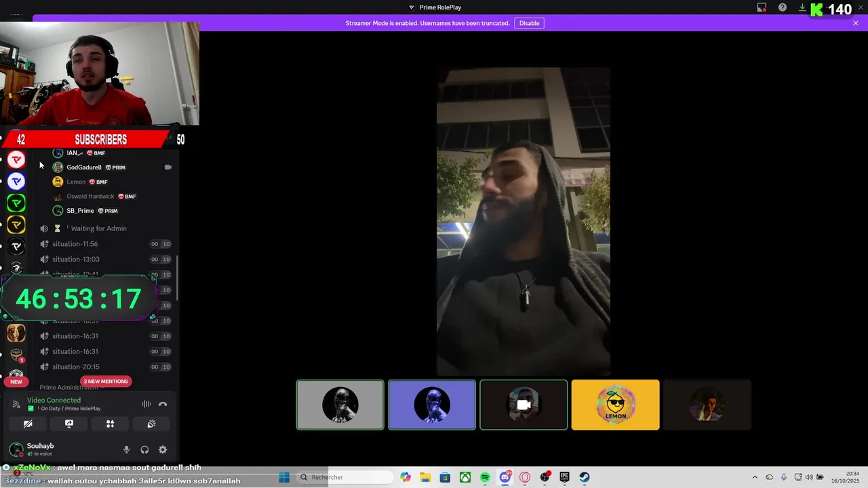Open OBS Studio from taskbar
The image size is (868, 488).
(x=545, y=477)
